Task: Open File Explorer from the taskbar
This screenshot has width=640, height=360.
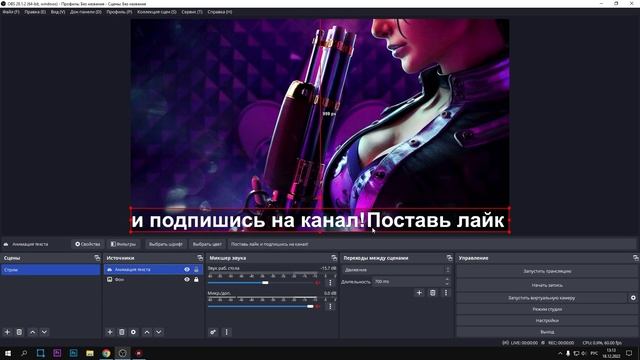Action: (x=90, y=353)
